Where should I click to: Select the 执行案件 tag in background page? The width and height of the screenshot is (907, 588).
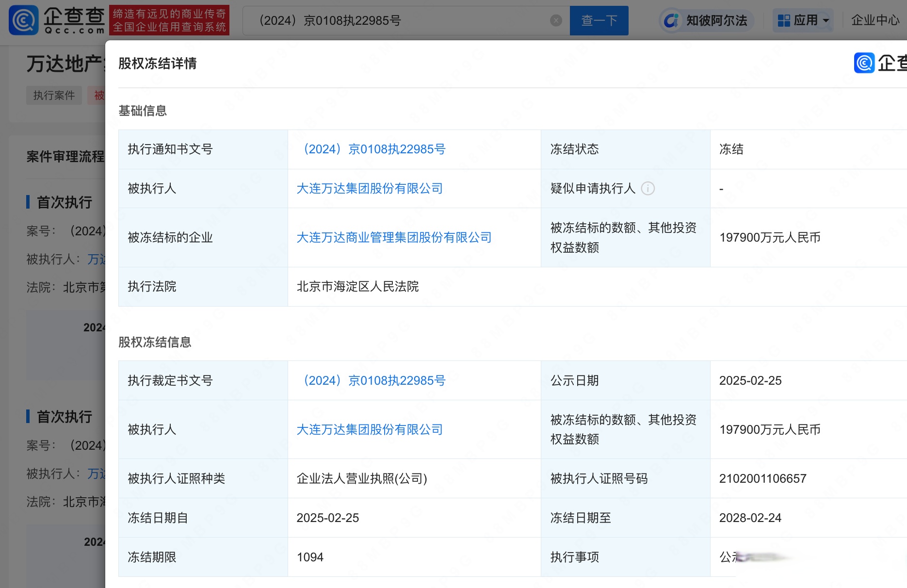coord(54,95)
